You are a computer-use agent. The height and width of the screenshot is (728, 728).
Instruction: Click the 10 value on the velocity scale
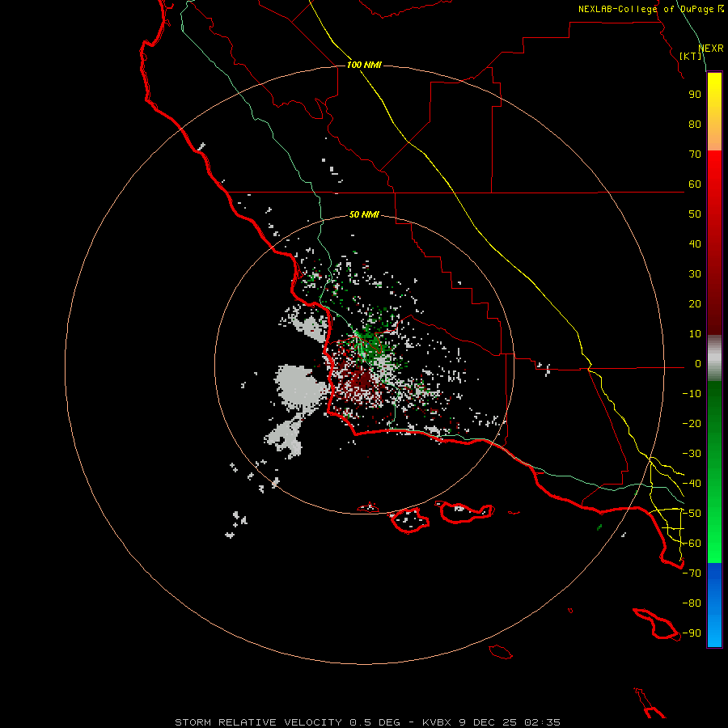point(695,334)
